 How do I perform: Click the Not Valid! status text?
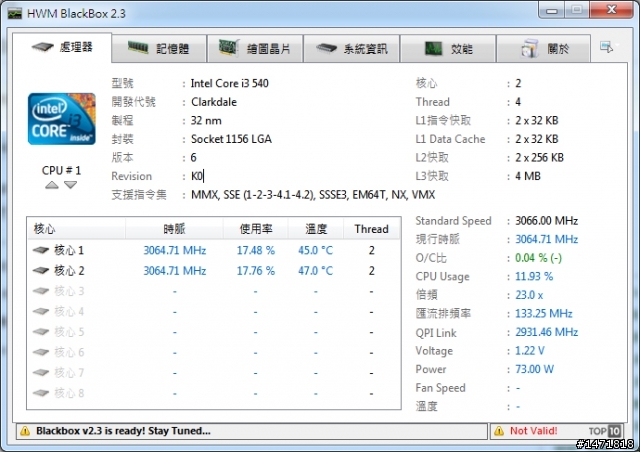(x=533, y=431)
